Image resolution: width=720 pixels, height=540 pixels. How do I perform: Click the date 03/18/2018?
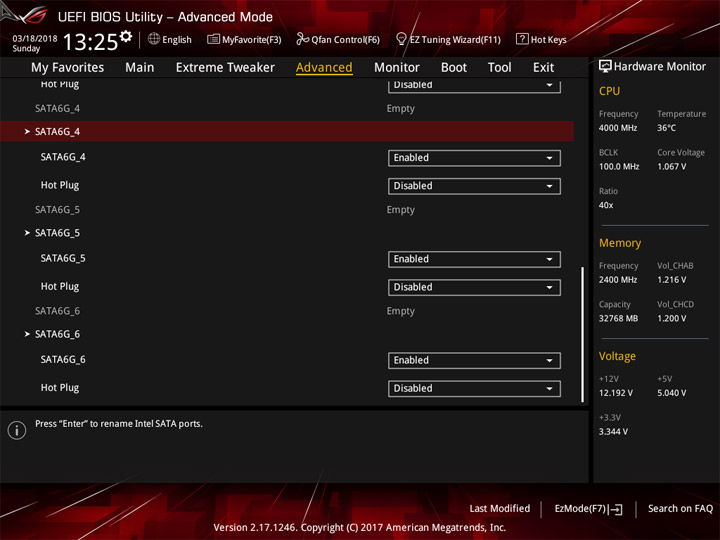point(34,38)
